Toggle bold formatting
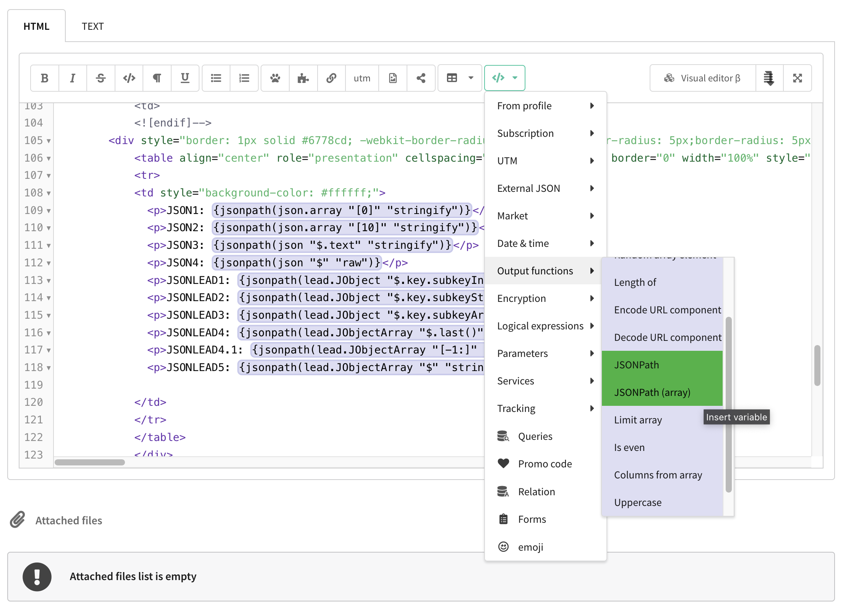Image resolution: width=843 pixels, height=616 pixels. point(45,78)
